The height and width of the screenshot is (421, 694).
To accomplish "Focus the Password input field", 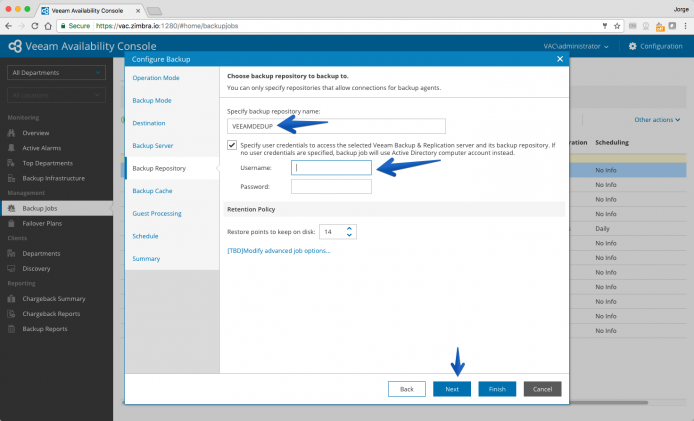I will pyautogui.click(x=331, y=186).
